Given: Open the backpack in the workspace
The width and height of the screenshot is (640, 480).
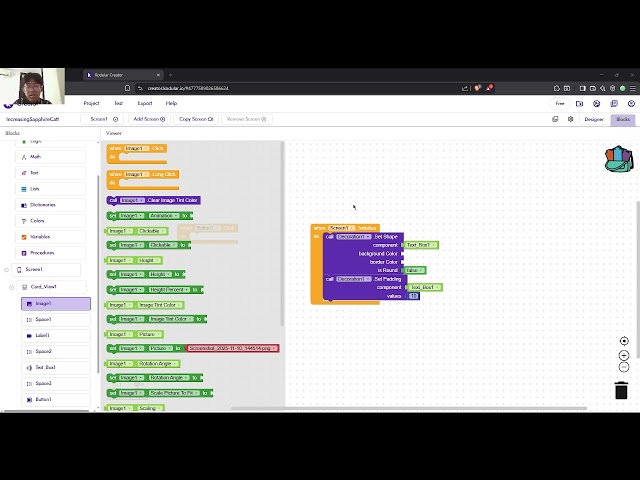Looking at the screenshot, I should [619, 159].
